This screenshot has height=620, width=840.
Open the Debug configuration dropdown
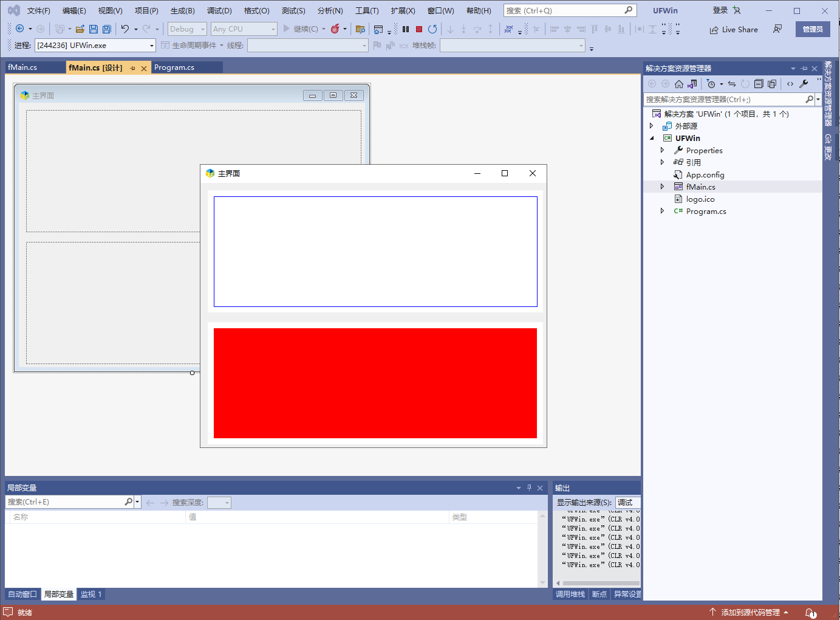click(x=187, y=29)
